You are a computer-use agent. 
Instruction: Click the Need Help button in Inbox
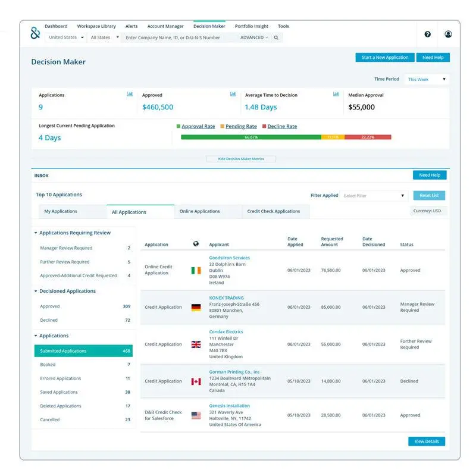(x=430, y=175)
